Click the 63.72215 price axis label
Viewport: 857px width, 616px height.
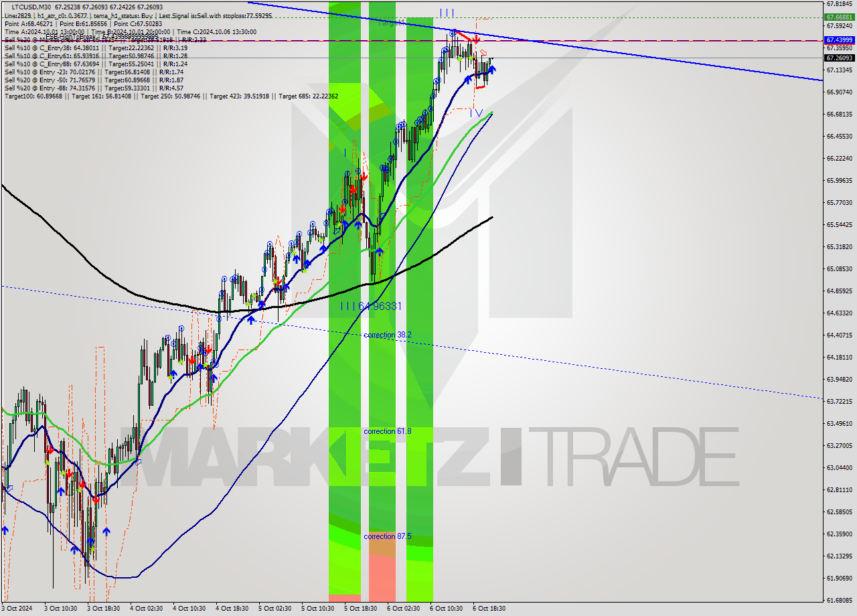[839, 401]
